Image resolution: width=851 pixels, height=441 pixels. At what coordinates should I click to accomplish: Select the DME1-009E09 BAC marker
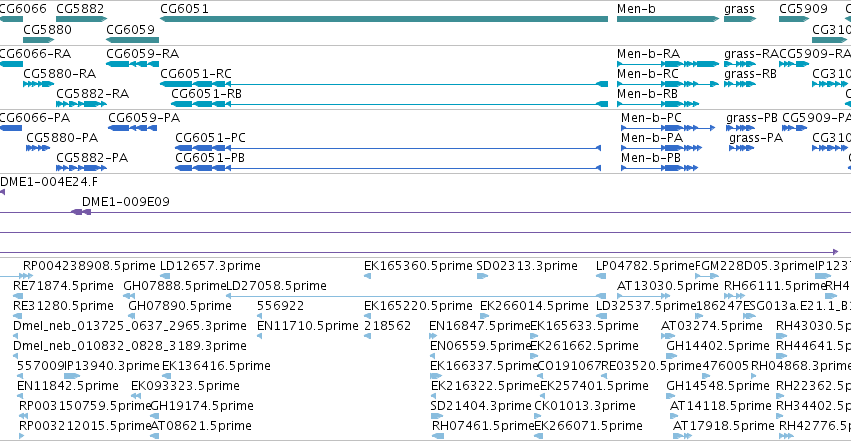[81, 212]
